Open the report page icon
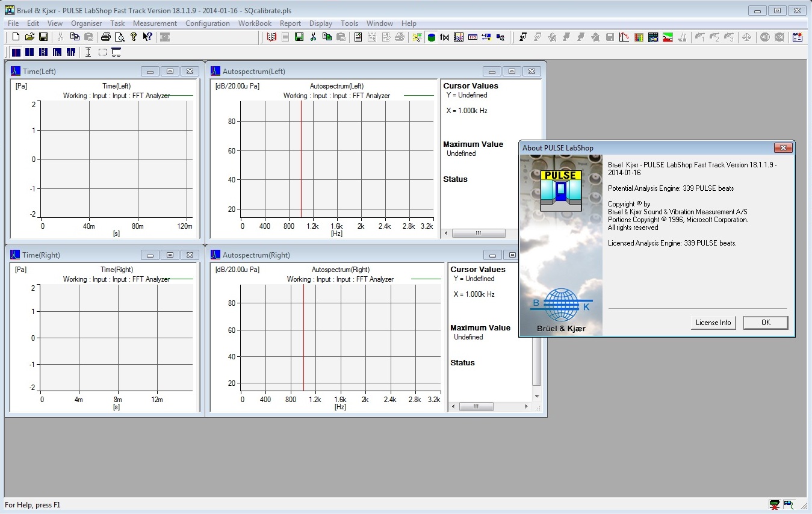This screenshot has height=514, width=812. 358,37
